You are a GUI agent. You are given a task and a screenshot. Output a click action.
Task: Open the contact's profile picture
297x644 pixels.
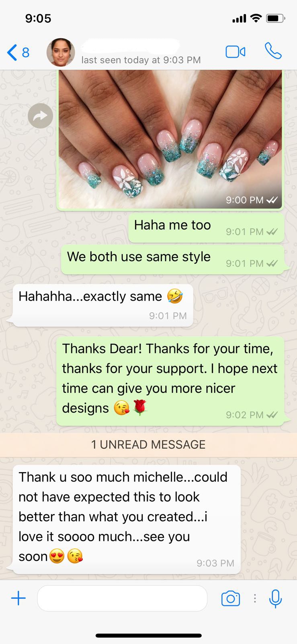61,52
